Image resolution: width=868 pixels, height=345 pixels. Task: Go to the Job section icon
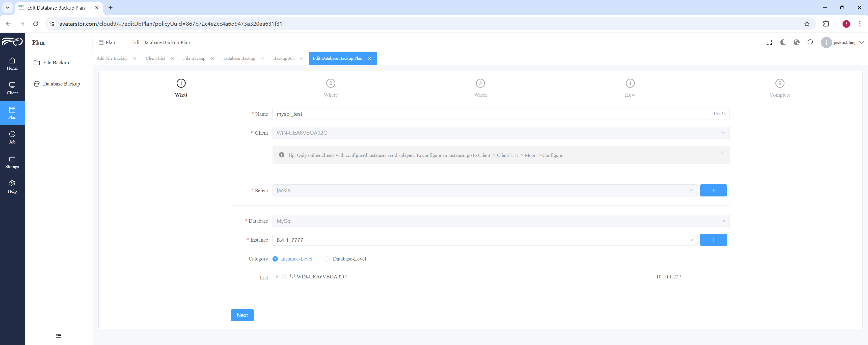tap(12, 134)
